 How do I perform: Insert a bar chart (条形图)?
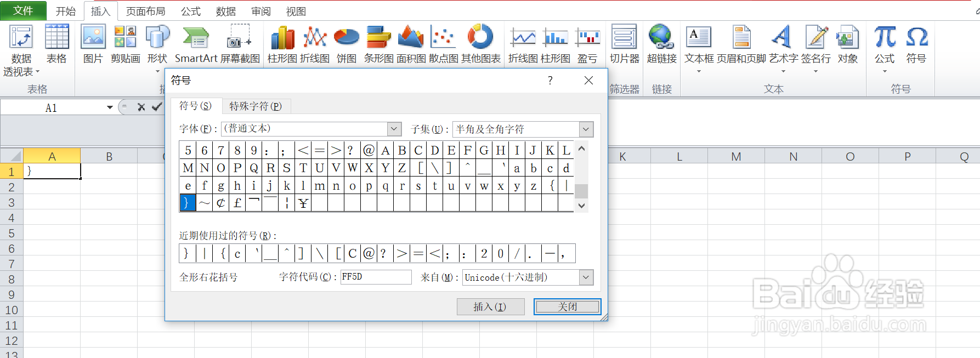pos(379,44)
